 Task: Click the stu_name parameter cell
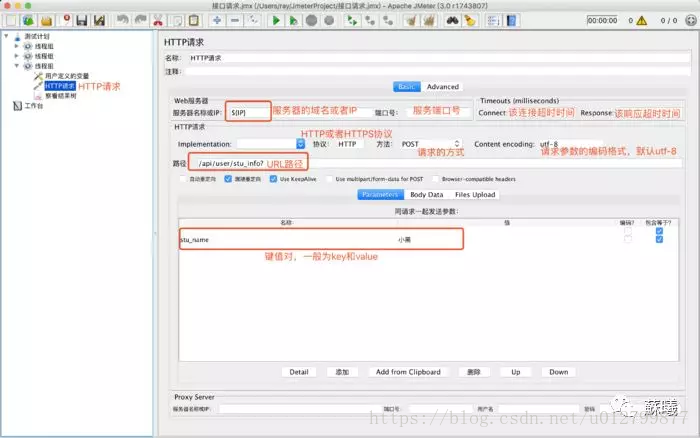287,240
